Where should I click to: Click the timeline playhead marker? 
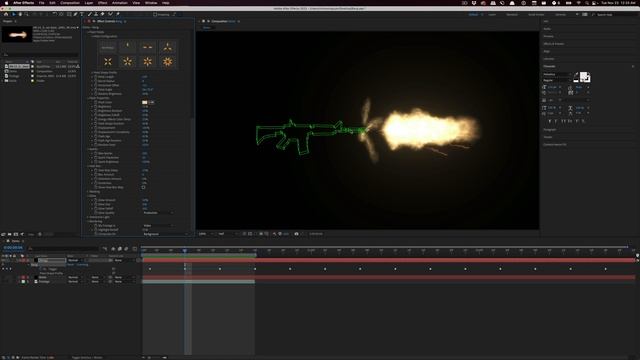[185, 250]
